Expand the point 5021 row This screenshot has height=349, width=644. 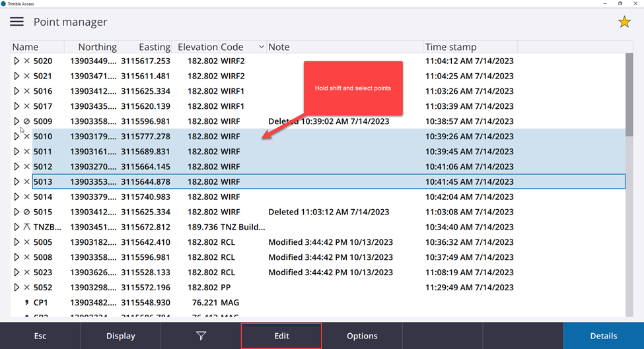(x=17, y=76)
